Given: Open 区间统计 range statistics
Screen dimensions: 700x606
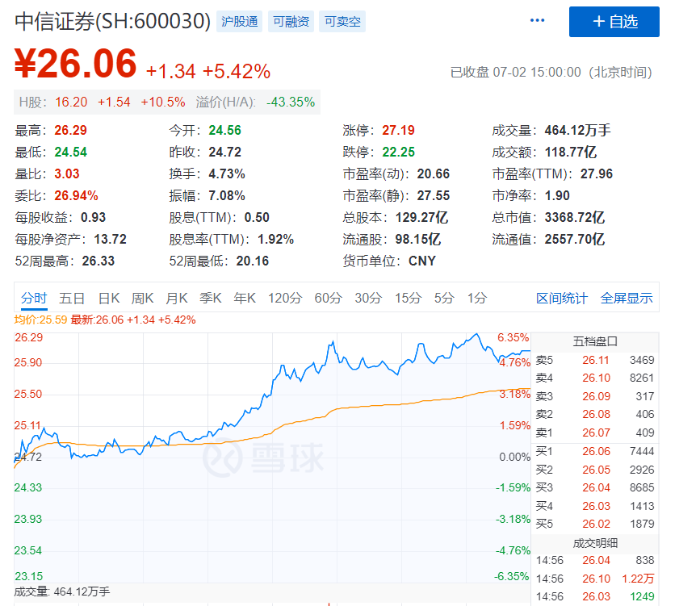Looking at the screenshot, I should [x=562, y=299].
